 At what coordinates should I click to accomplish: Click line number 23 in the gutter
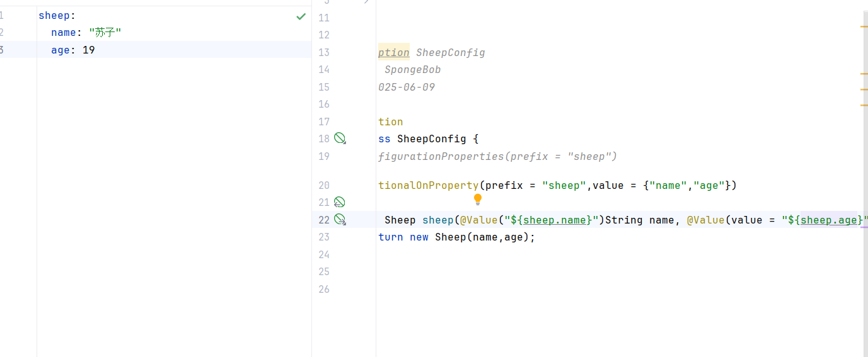point(324,237)
